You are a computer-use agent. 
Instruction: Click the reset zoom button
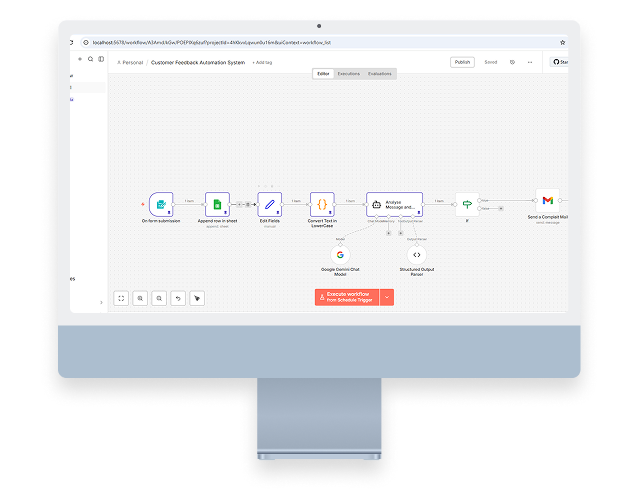point(178,297)
